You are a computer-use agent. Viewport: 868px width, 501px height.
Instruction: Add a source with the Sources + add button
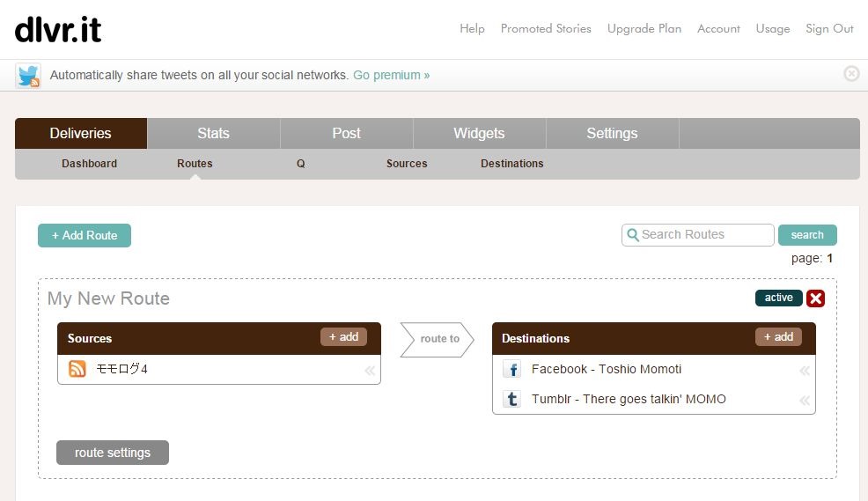pos(344,337)
